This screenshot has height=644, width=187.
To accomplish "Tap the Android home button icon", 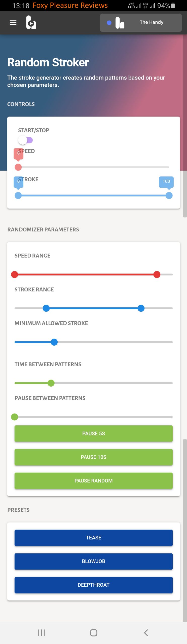I will (93, 632).
